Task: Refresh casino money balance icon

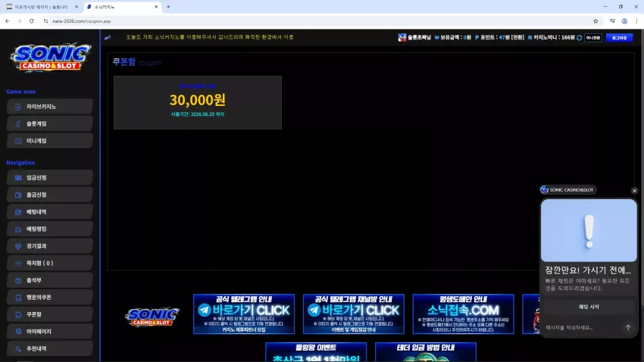Action: (x=580, y=38)
